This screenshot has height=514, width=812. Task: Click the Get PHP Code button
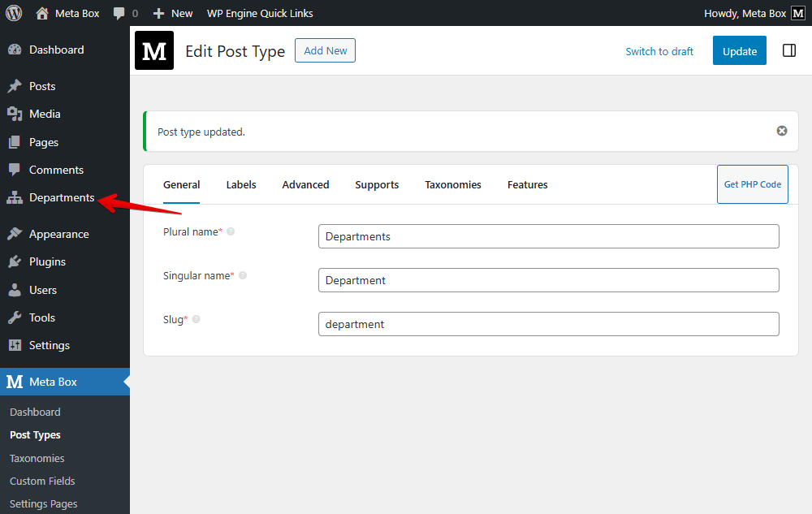point(752,184)
